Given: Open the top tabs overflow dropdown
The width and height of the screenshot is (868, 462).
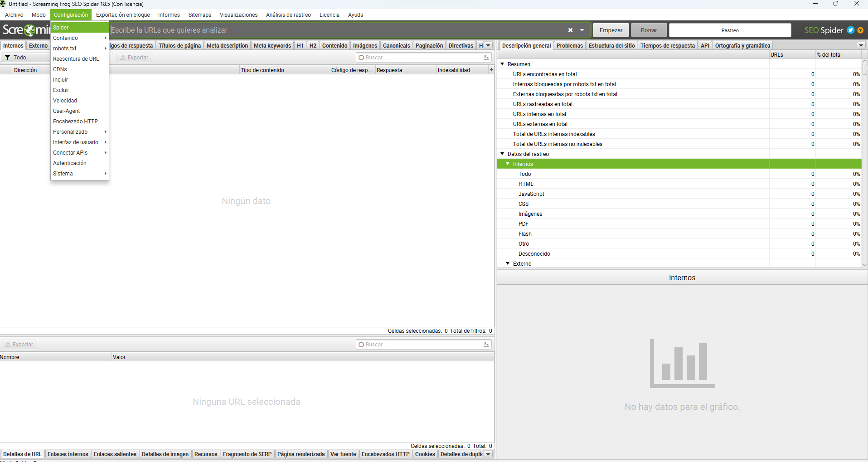Looking at the screenshot, I should click(488, 45).
